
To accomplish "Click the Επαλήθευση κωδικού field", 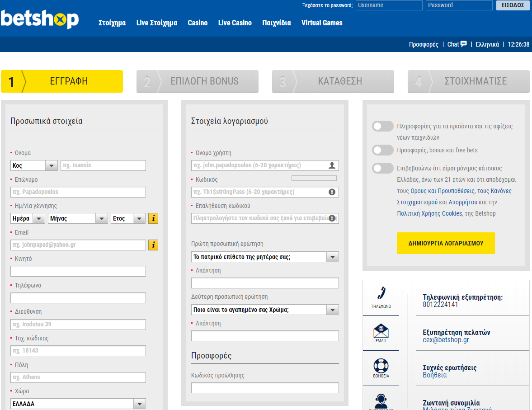I will point(265,218).
